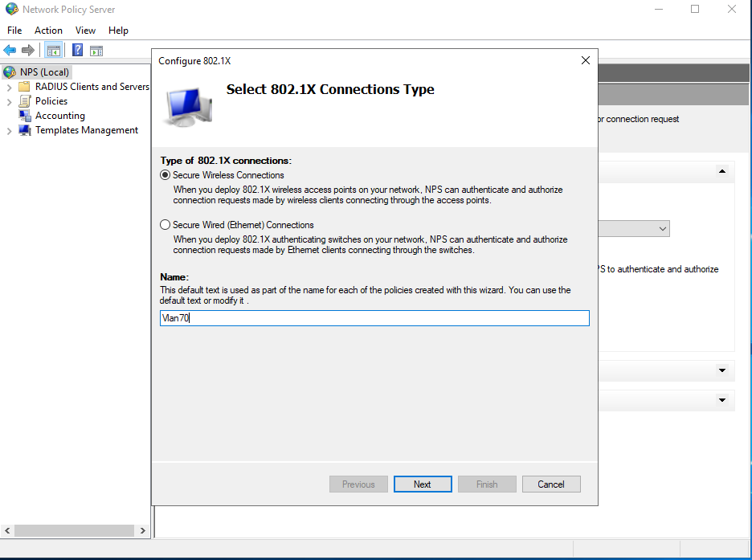Toggle the Show/Hide Console Tree icon
The height and width of the screenshot is (560, 752).
tap(53, 50)
